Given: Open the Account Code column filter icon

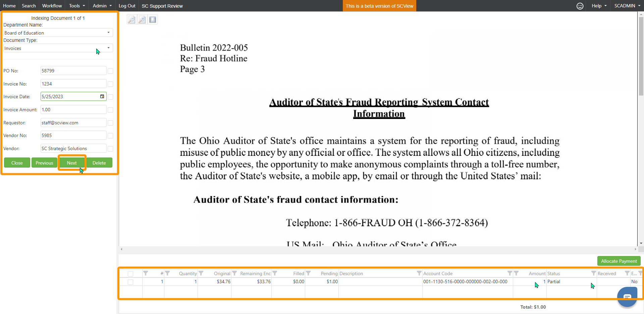Looking at the screenshot, I should (x=509, y=273).
